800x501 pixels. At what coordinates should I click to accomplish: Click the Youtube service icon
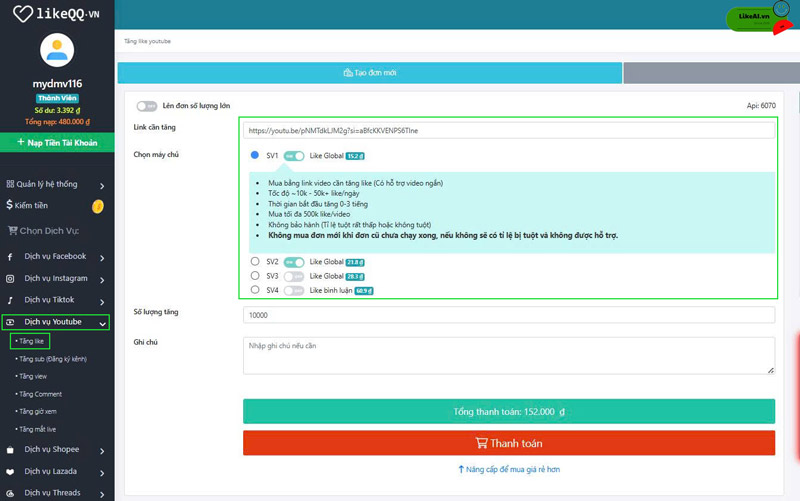(x=10, y=322)
